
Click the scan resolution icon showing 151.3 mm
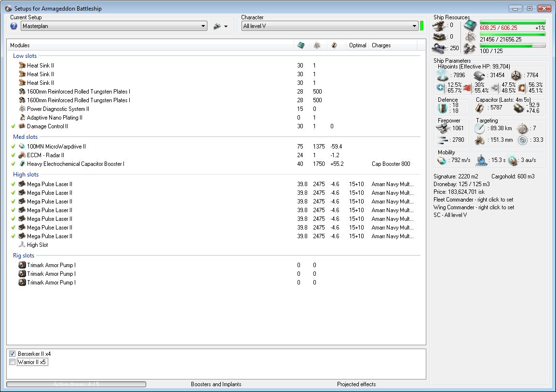479,140
